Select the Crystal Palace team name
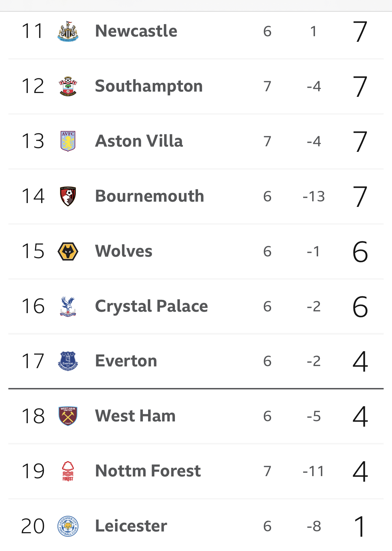Viewport: 392px width, 551px height. 152,306
